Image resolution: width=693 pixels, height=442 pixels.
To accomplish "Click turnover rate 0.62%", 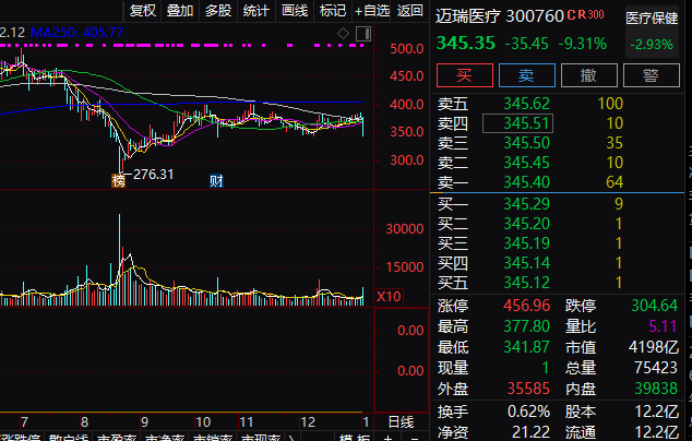I will pyautogui.click(x=529, y=412).
